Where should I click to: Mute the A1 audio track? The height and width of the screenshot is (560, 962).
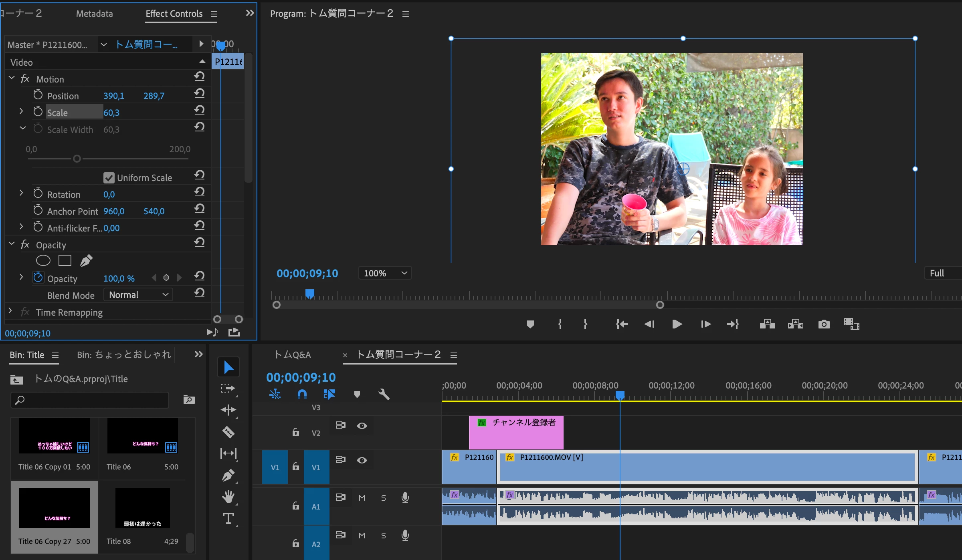[362, 498]
